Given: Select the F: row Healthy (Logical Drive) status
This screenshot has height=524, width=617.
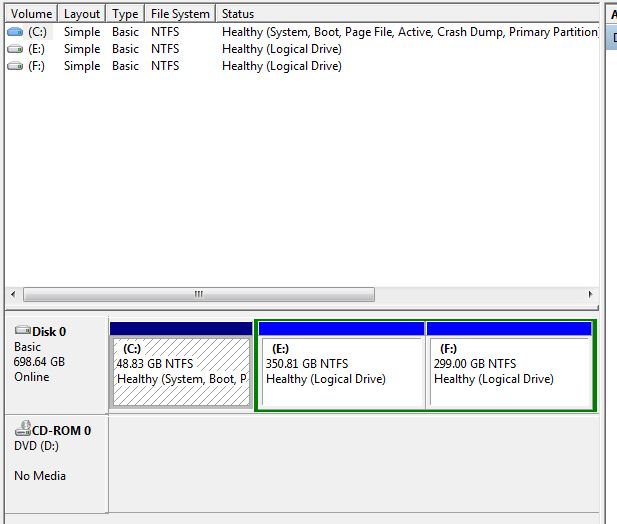Looking at the screenshot, I should 282,66.
